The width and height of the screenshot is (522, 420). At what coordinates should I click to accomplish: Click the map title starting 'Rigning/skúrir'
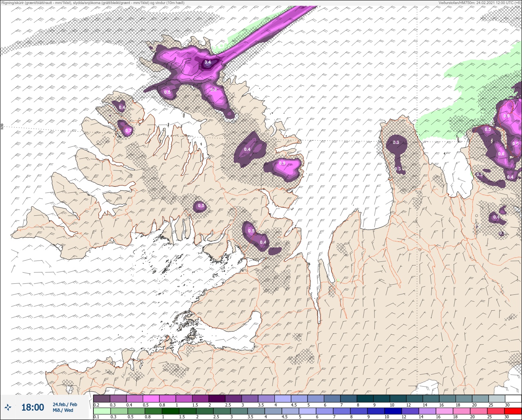(x=93, y=3)
